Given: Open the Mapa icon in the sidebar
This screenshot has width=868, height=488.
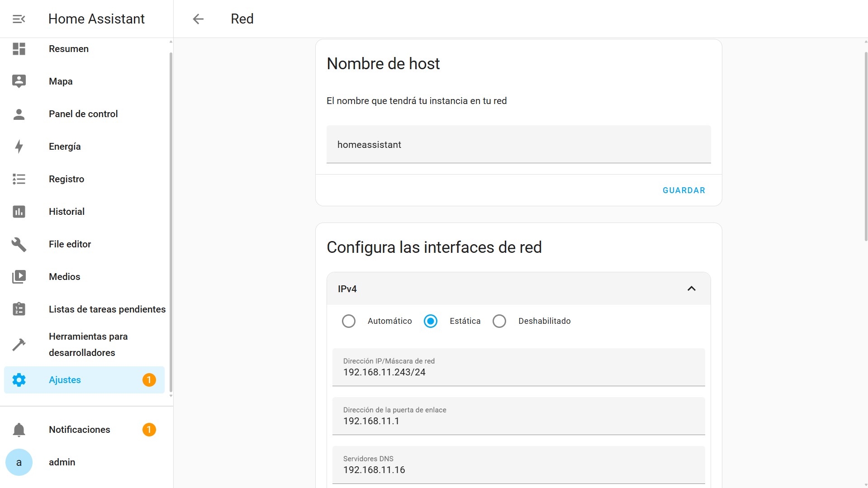Looking at the screenshot, I should pos(19,81).
